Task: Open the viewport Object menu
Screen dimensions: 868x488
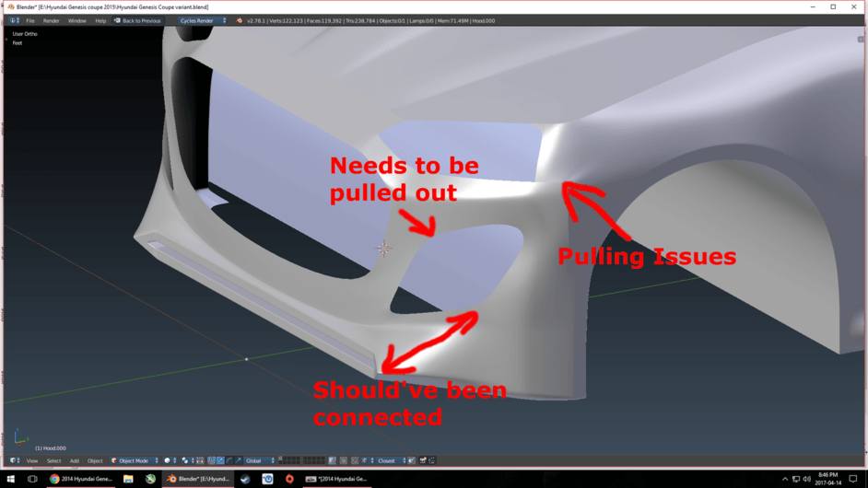Action: [x=95, y=460]
